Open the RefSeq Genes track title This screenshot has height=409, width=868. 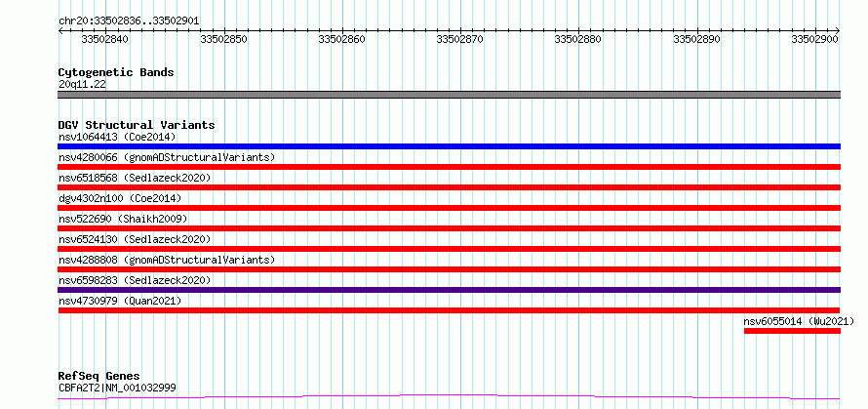pyautogui.click(x=99, y=377)
